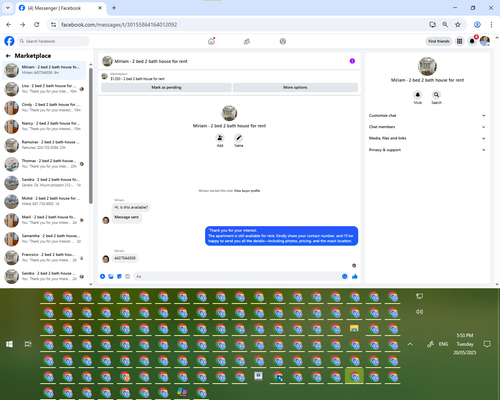Switch ENG input language indicator

[443, 344]
